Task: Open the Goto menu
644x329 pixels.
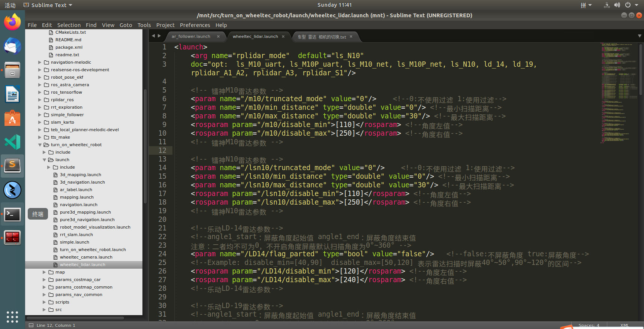Action: [126, 25]
